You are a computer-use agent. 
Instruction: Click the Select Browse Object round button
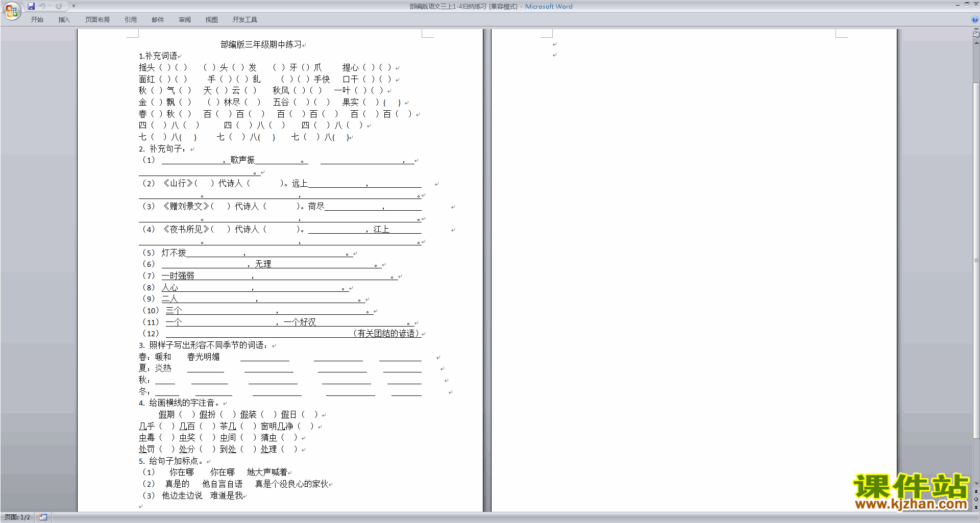pos(976,500)
